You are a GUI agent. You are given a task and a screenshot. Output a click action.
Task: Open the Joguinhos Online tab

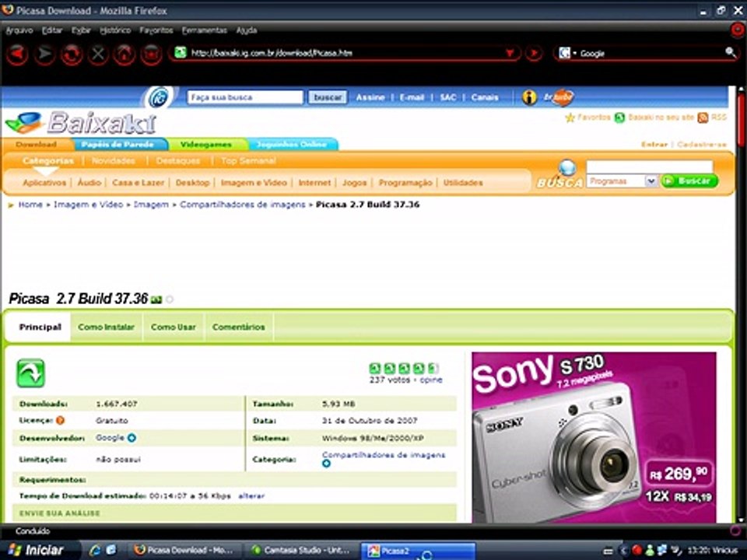tap(291, 145)
